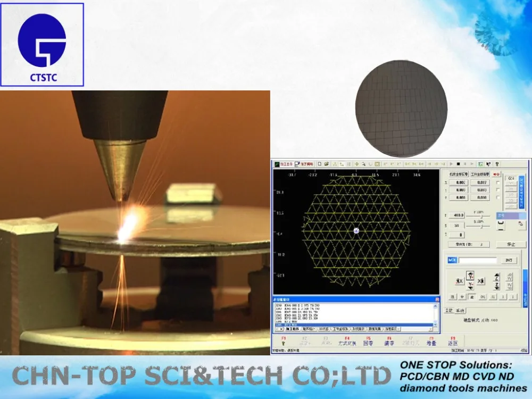Image resolution: width=532 pixels, height=399 pixels.
Task: Click the question mark help toolbar icon
Action: pos(497,164)
